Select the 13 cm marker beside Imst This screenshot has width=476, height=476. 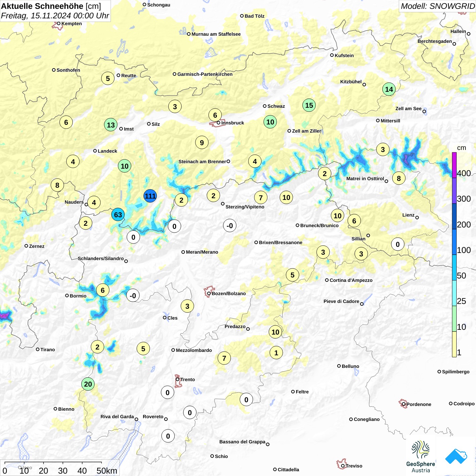(x=111, y=125)
